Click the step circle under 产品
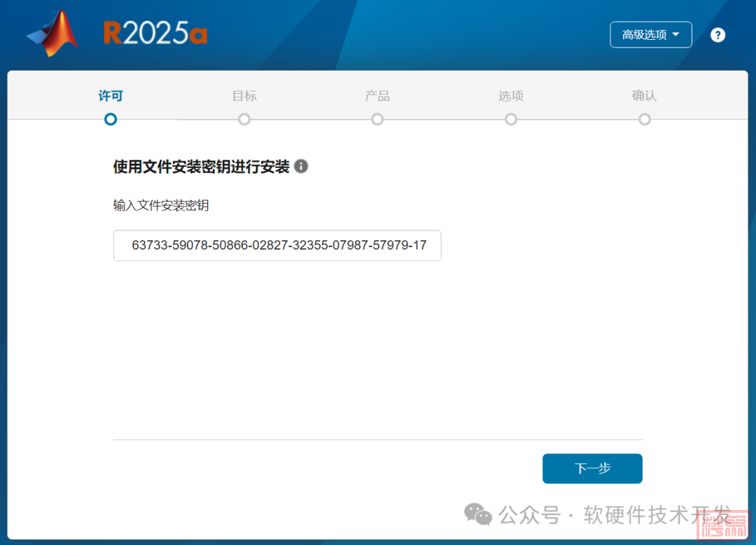 [377, 120]
